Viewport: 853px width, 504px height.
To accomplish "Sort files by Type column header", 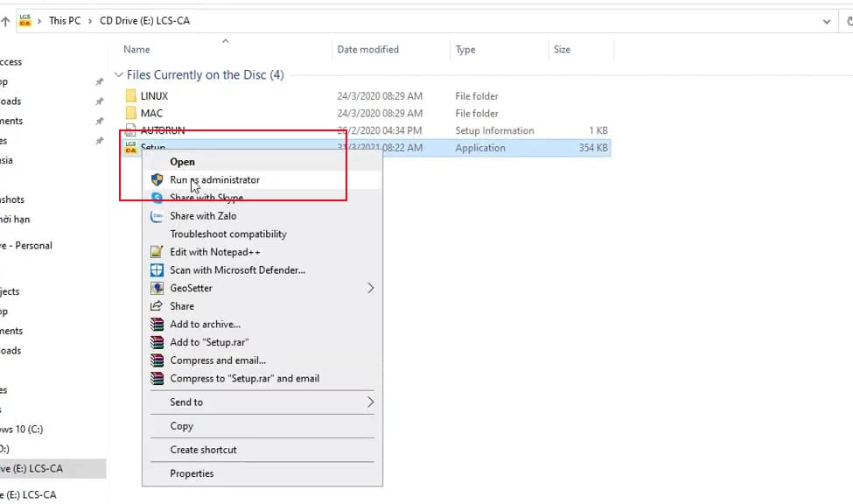I will (x=465, y=50).
